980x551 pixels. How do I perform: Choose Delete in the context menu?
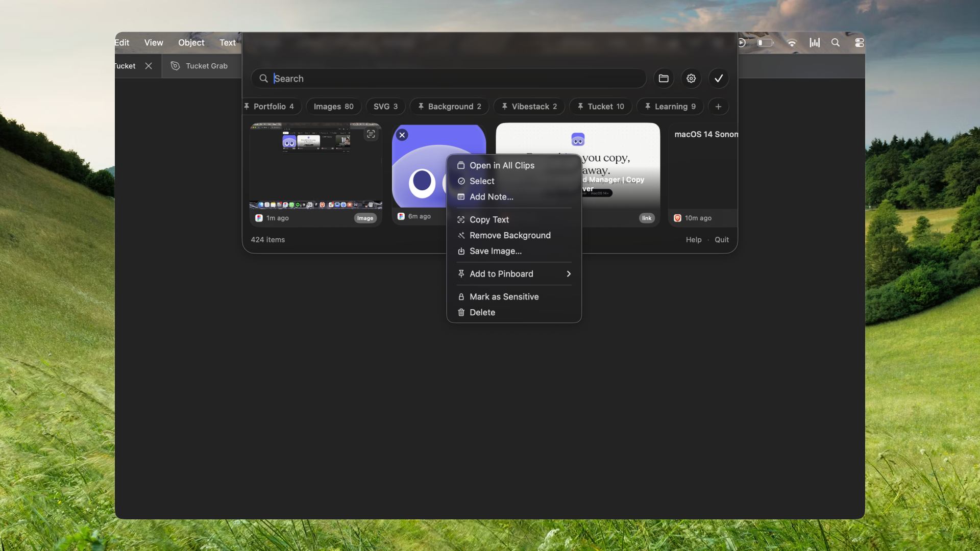(x=514, y=313)
